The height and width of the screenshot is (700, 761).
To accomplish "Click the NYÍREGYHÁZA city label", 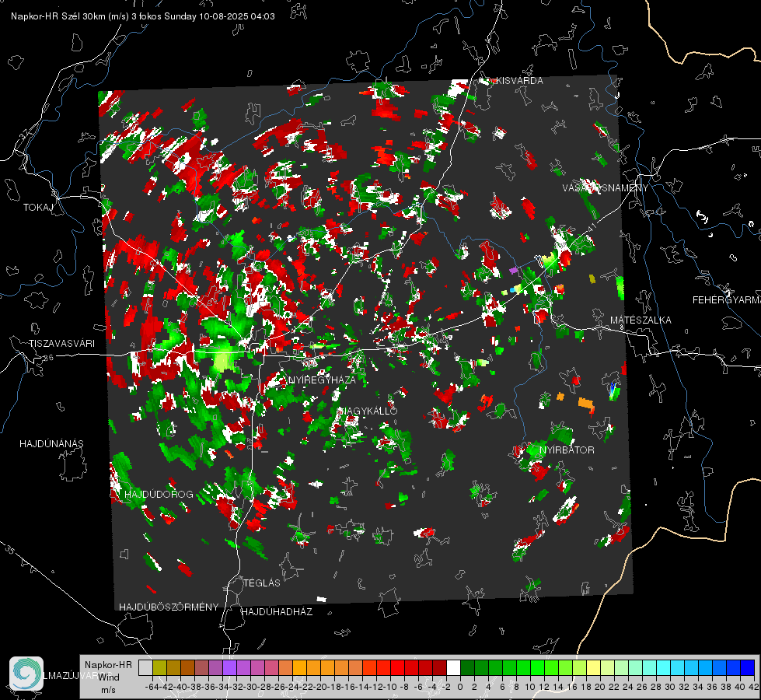I will click(322, 380).
